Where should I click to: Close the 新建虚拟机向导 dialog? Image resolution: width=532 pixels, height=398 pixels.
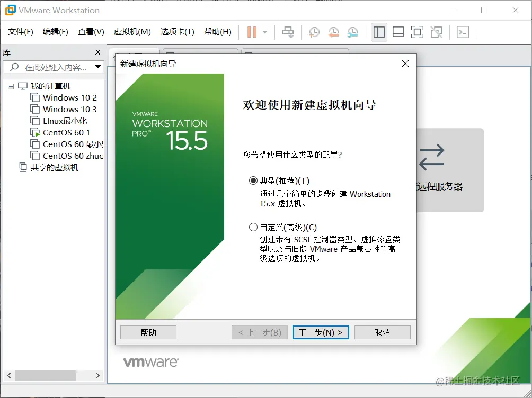pos(405,64)
